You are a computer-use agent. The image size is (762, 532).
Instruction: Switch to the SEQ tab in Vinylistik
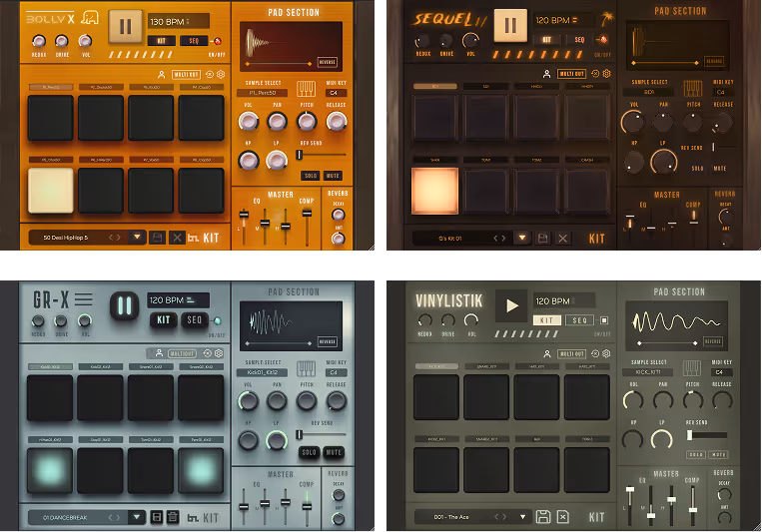580,320
